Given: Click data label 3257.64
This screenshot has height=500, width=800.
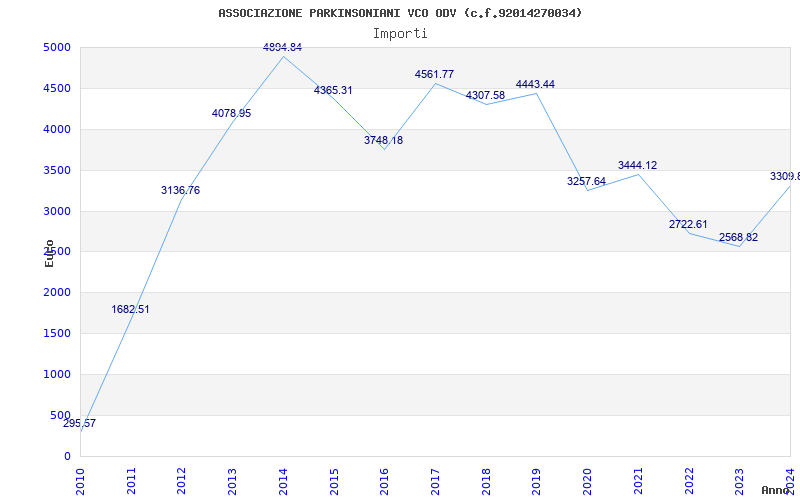Looking at the screenshot, I should tap(586, 181).
